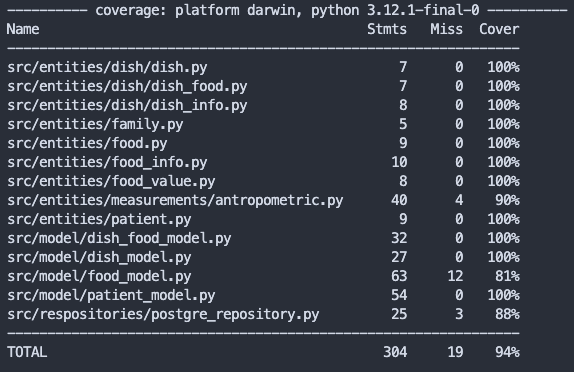Click src/entities/patient.py file path
The image size is (574, 372).
point(99,220)
